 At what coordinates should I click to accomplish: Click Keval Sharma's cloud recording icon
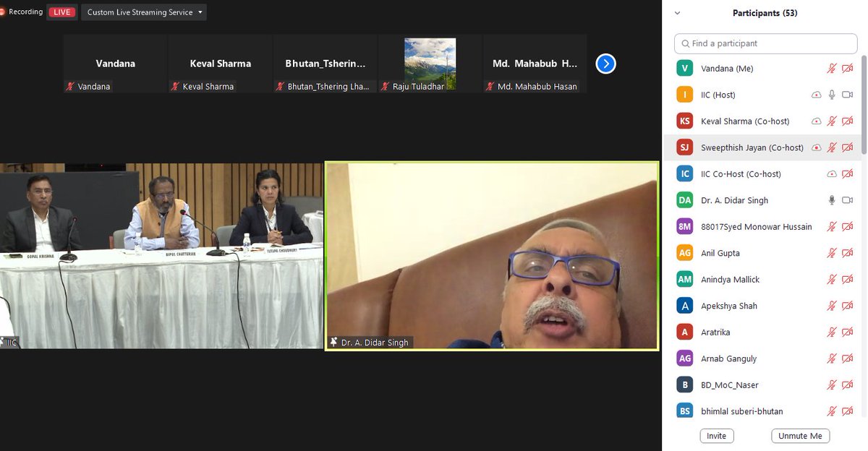[817, 121]
